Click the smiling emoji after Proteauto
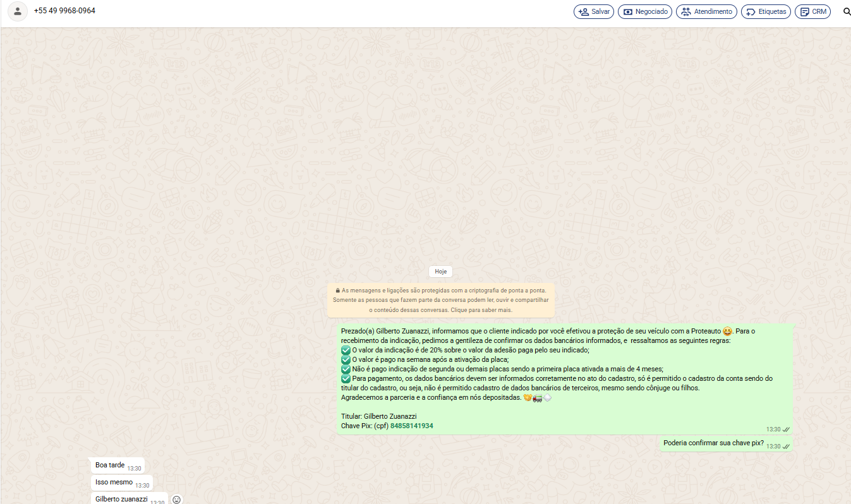Viewport: 851px width, 504px height. tap(727, 331)
